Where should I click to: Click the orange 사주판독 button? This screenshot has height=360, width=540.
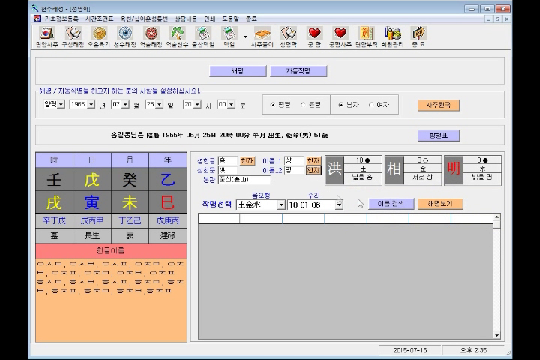438,105
